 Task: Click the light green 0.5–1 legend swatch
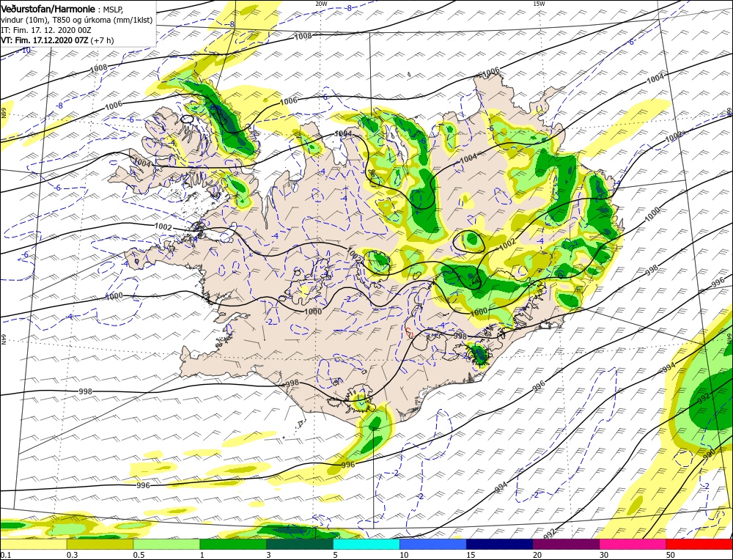[166, 544]
